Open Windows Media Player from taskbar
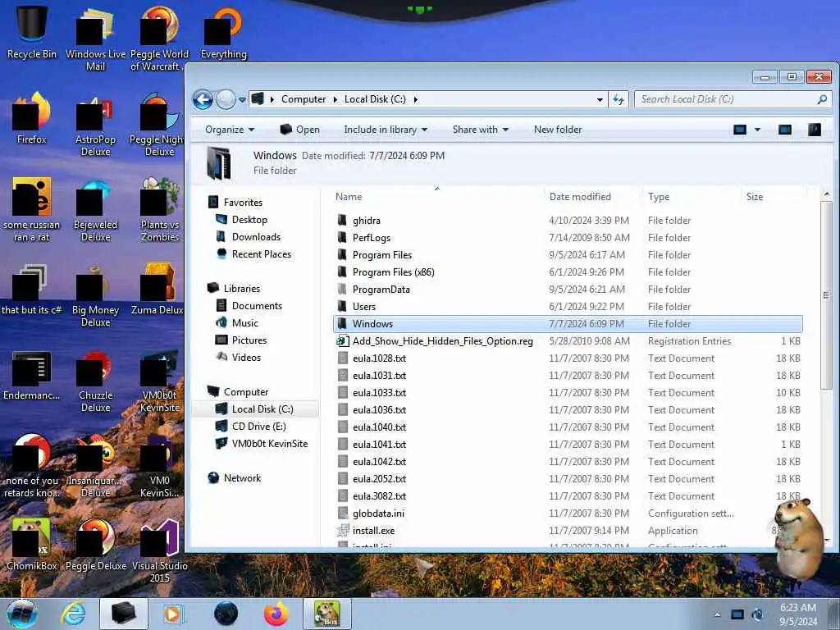 coord(172,614)
